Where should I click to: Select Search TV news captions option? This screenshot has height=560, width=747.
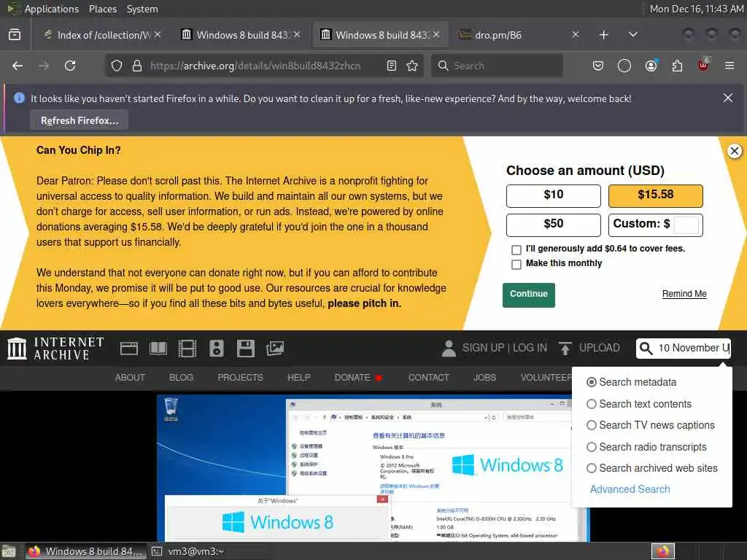point(591,425)
